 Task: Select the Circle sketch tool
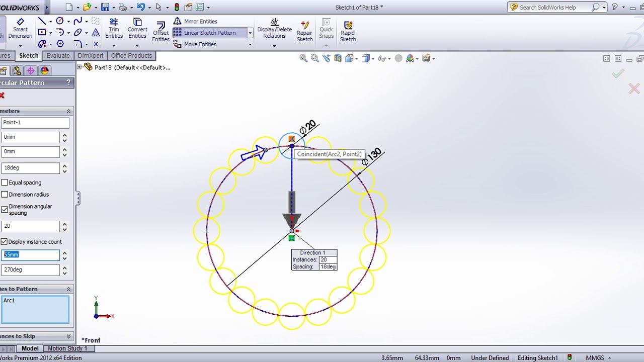click(60, 21)
